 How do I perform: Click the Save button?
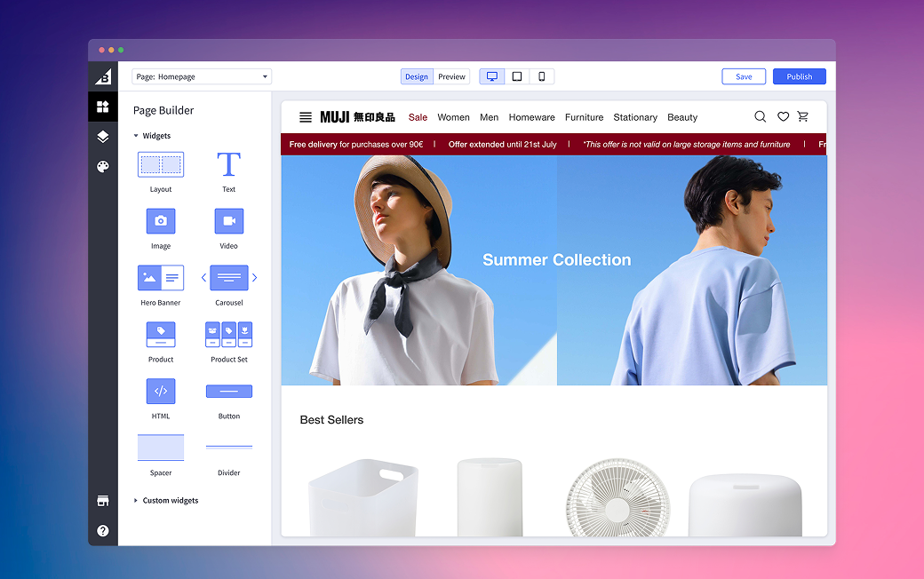coord(744,76)
